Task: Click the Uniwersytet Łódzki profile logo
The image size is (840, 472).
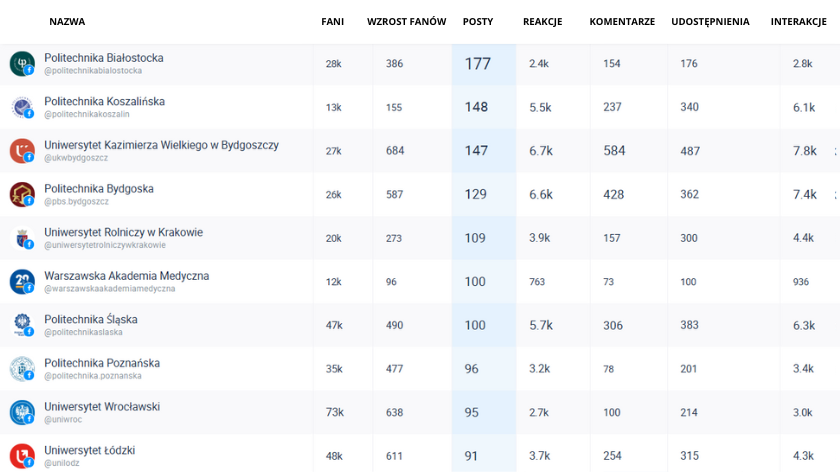Action: (21, 456)
